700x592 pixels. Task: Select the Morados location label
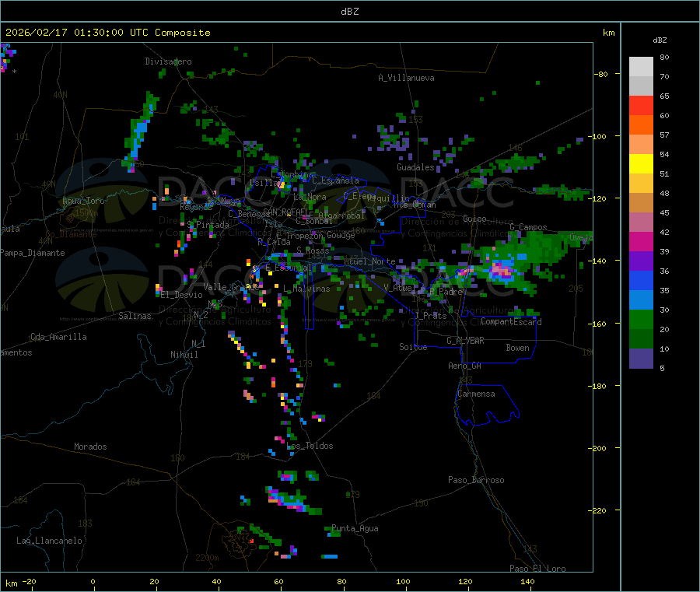point(90,447)
